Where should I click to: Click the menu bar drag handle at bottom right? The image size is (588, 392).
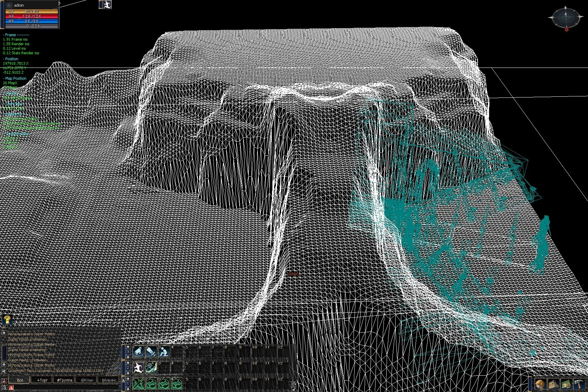[x=530, y=384]
